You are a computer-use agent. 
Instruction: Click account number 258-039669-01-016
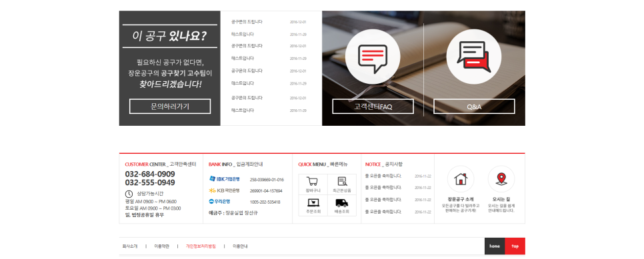[x=267, y=179]
